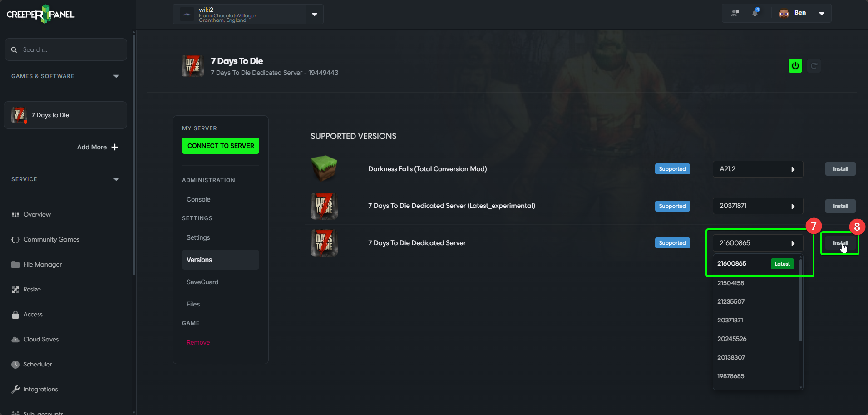
Task: Expand the GAMES & SOFTWARE section
Action: [116, 76]
